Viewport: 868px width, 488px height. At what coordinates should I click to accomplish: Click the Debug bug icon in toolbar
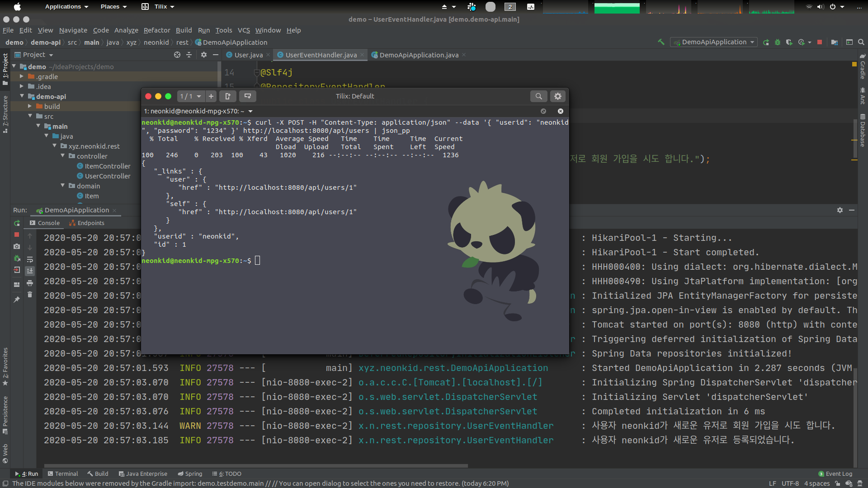pyautogui.click(x=778, y=42)
